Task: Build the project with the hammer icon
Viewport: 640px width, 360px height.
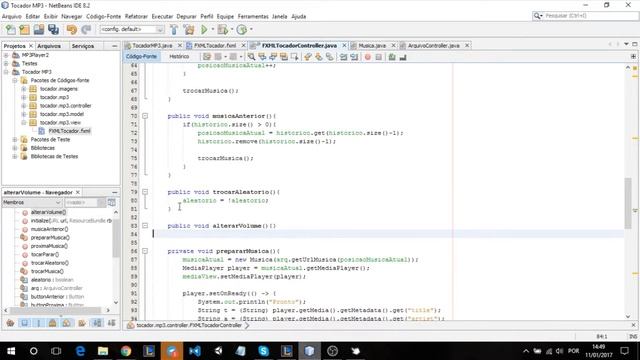Action: (x=174, y=29)
